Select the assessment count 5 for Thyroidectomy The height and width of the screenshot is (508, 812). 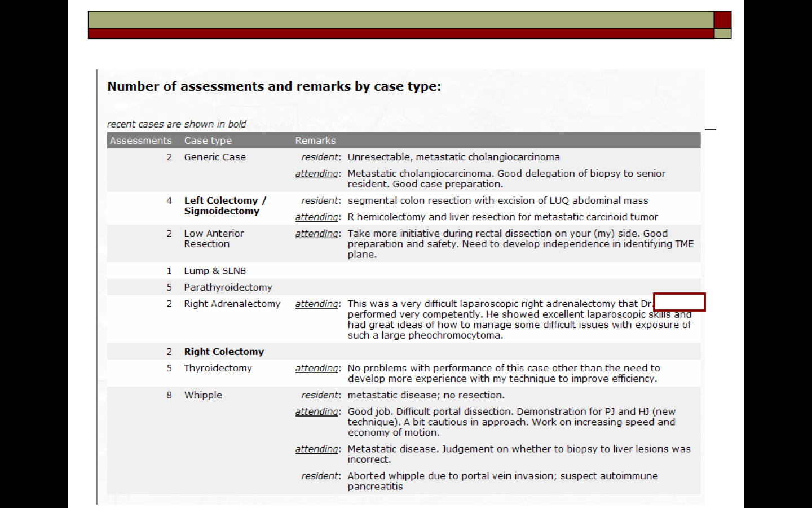[x=169, y=368]
